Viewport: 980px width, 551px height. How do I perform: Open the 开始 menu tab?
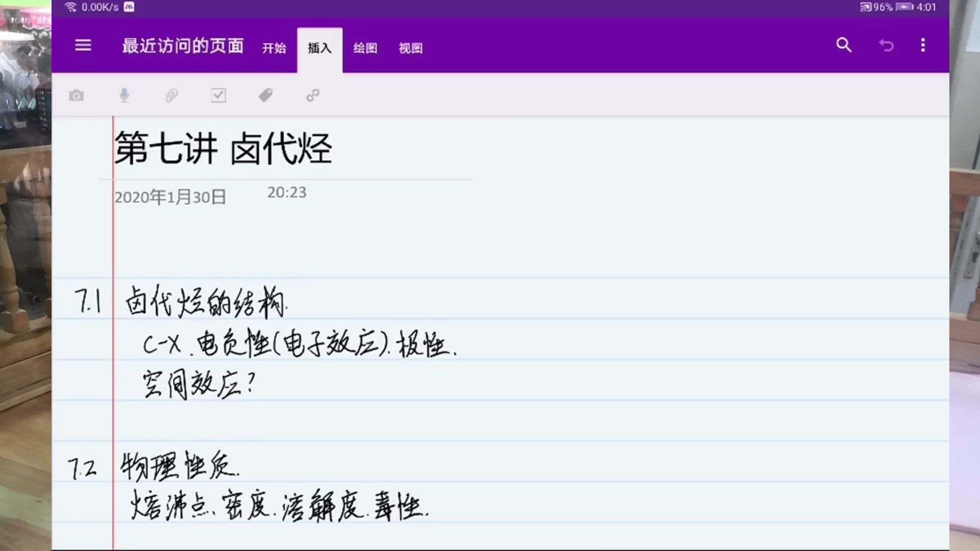273,48
